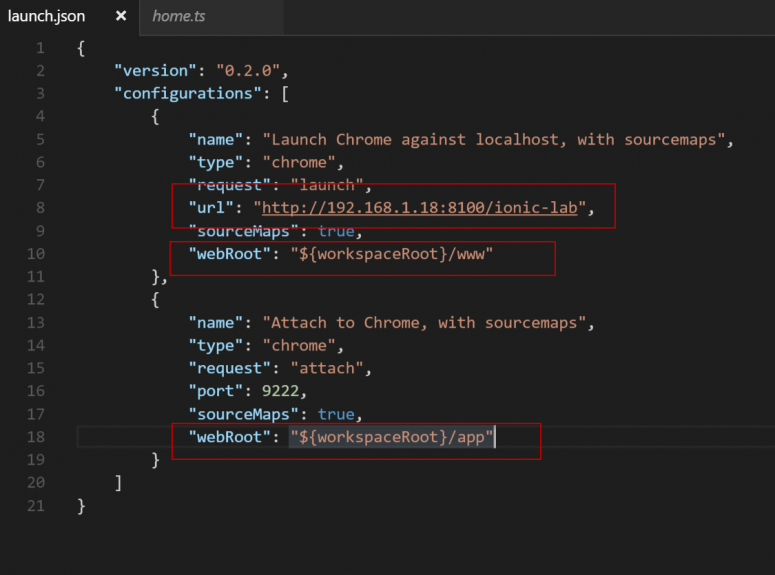Switch to the home.ts tab
The width and height of the screenshot is (775, 575).
coord(179,17)
